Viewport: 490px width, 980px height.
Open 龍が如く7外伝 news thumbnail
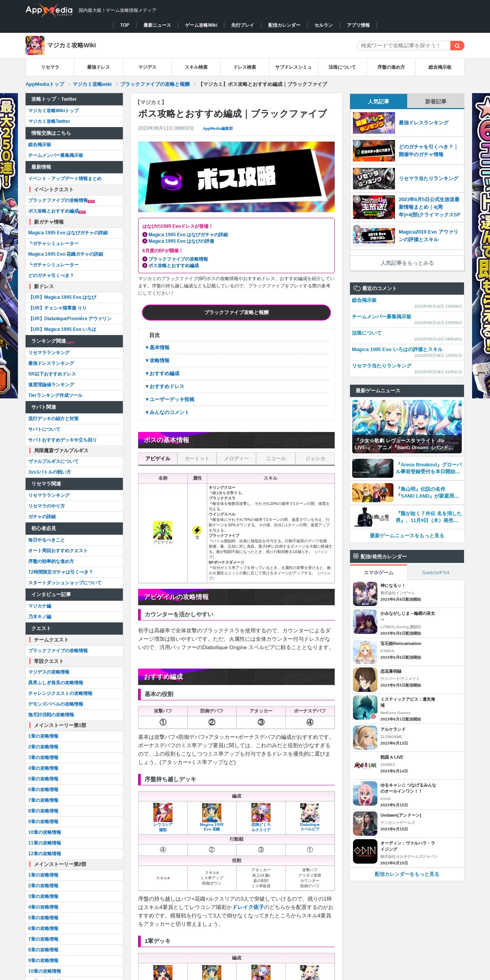click(x=373, y=517)
